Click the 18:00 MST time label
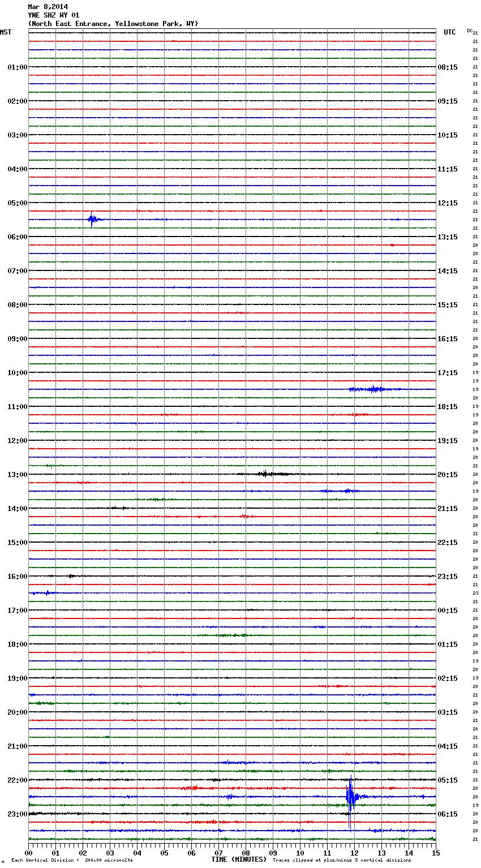The image size is (481, 868). (x=17, y=644)
